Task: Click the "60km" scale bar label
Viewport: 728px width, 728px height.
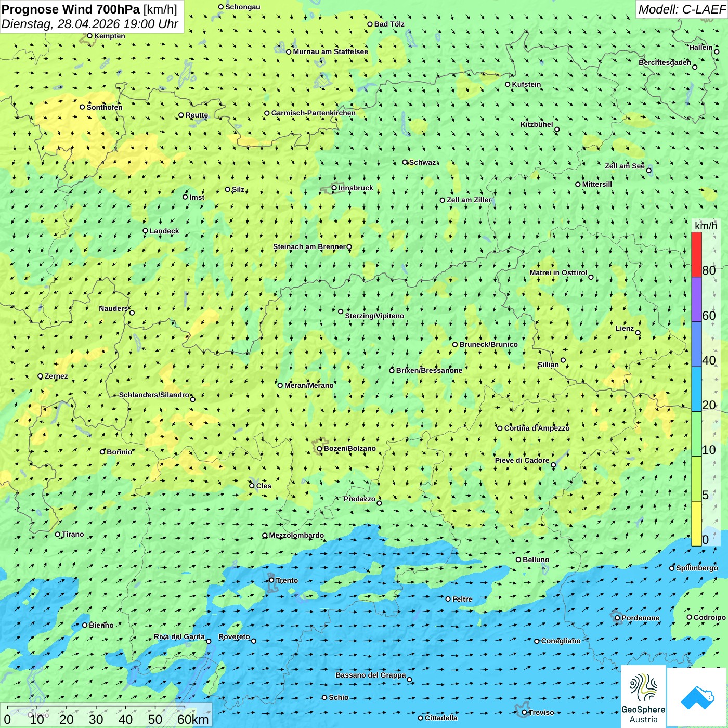Action: [x=193, y=719]
